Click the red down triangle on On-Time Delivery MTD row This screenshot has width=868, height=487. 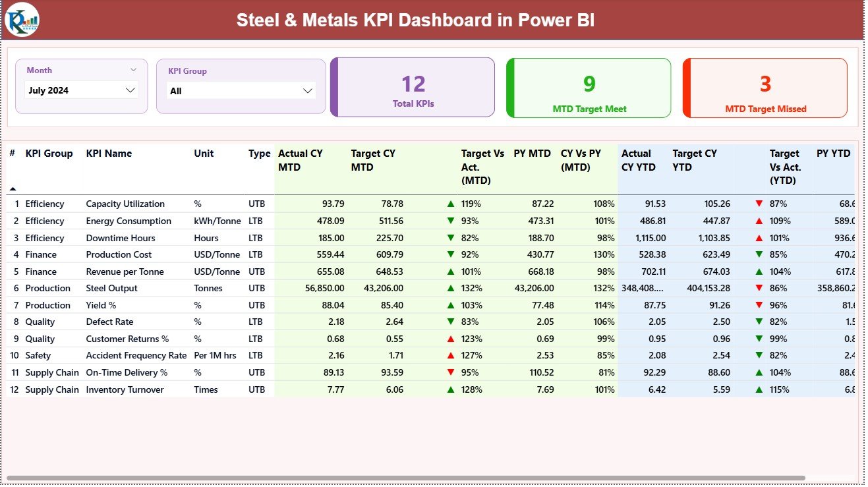(450, 372)
